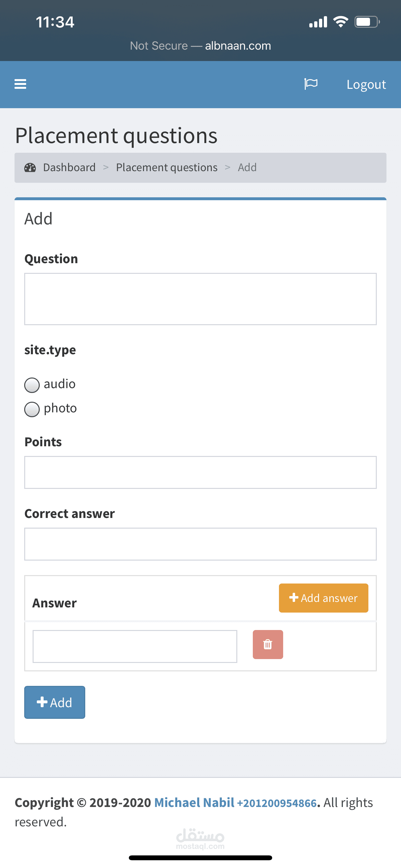Open Placement questions breadcrumb link
401x868 pixels.
point(167,168)
